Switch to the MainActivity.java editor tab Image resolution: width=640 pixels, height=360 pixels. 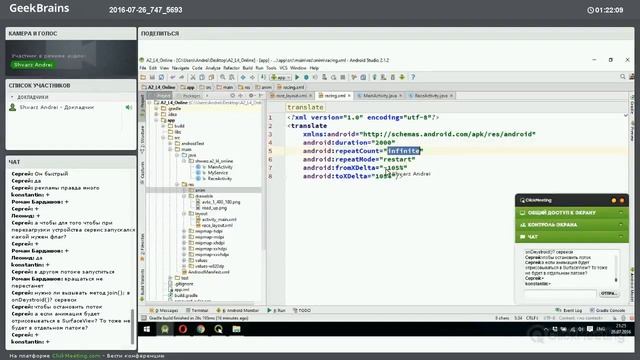tap(380, 96)
